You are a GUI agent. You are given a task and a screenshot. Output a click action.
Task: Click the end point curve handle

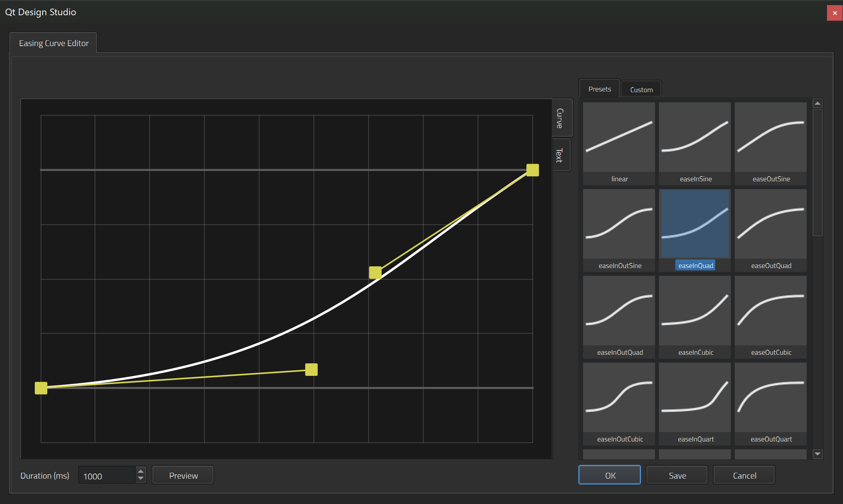532,170
